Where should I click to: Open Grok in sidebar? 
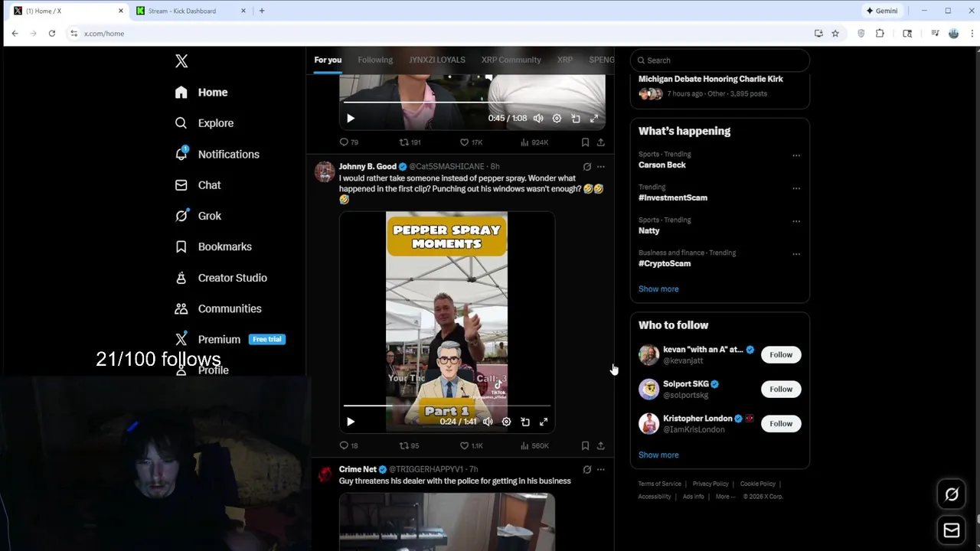[198, 216]
